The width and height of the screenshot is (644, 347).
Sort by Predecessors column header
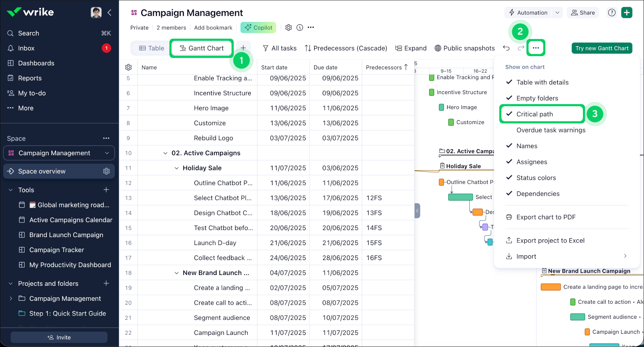point(387,68)
